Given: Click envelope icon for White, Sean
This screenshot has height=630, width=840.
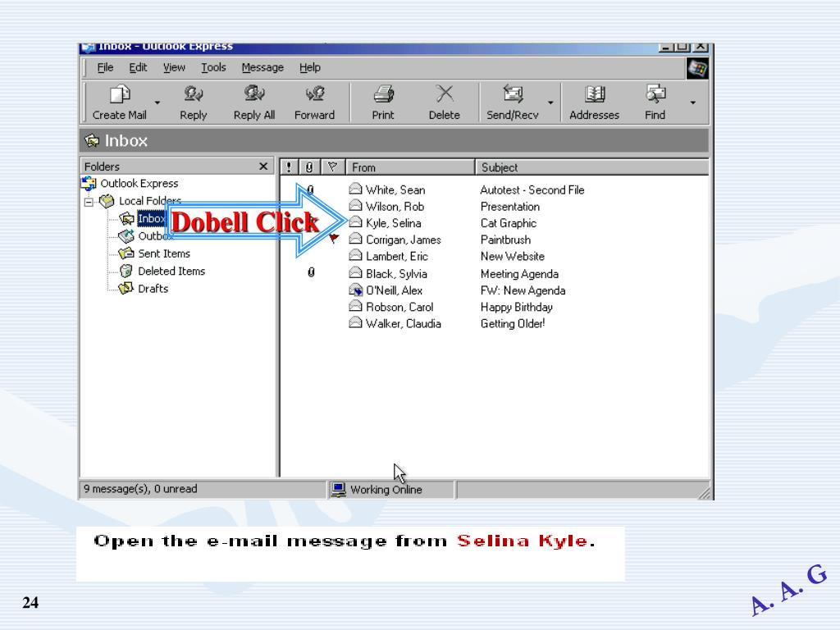Looking at the screenshot, I should coord(355,189).
